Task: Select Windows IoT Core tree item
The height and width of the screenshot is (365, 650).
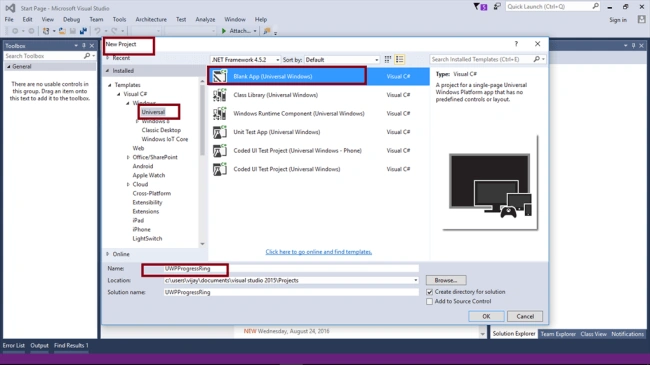Action: tap(165, 139)
